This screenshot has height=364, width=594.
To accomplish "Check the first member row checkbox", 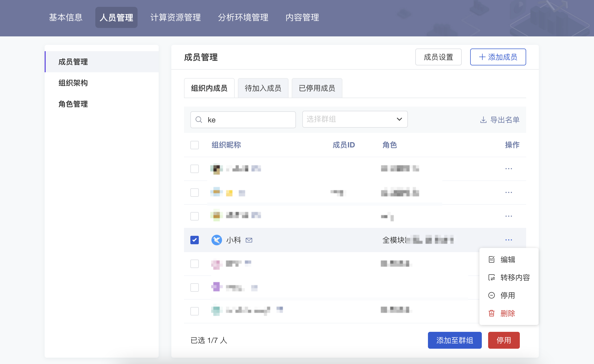I will (195, 169).
